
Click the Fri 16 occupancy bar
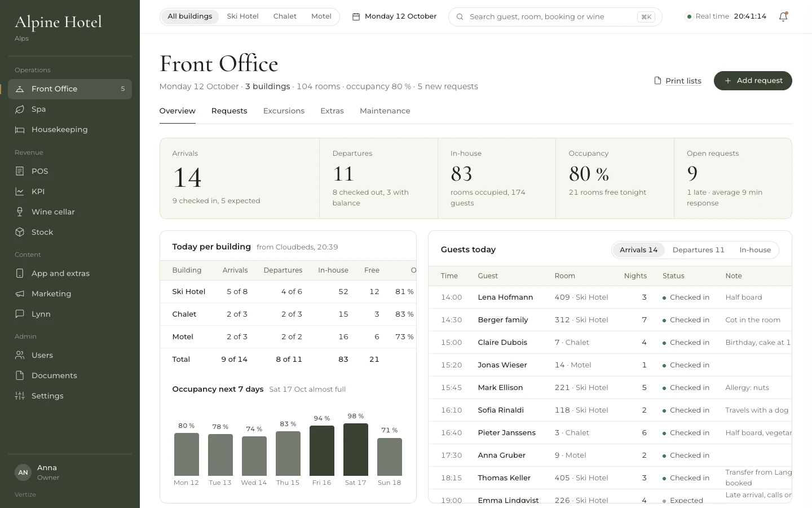[x=322, y=450]
